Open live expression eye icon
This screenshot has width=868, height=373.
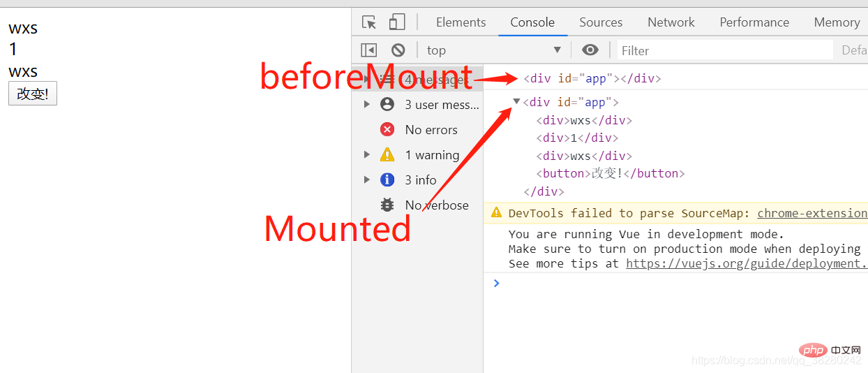click(590, 50)
